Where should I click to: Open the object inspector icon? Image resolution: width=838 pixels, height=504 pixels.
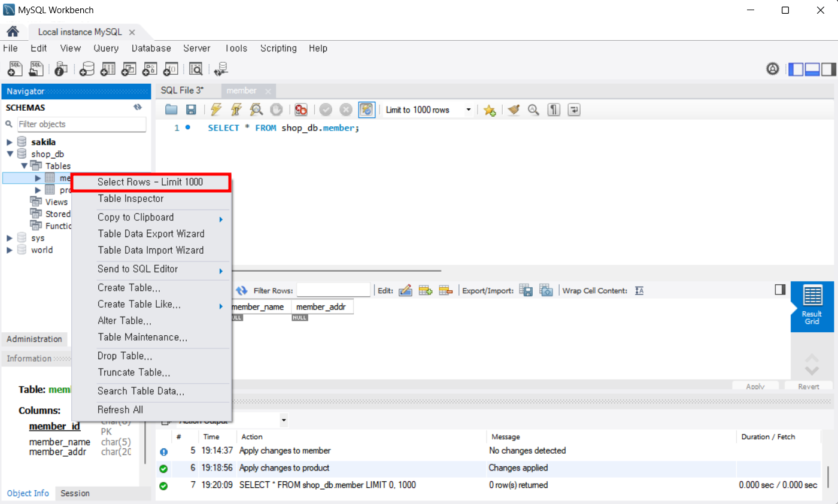pos(60,69)
